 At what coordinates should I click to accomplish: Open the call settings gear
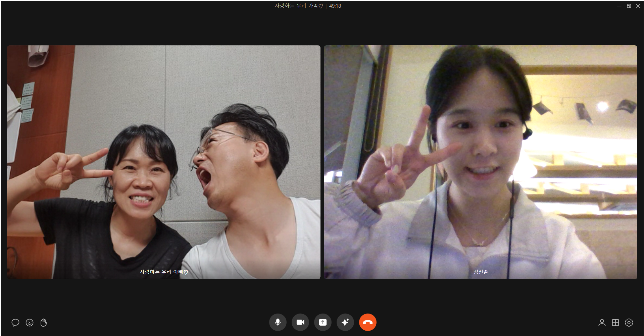[x=629, y=323]
